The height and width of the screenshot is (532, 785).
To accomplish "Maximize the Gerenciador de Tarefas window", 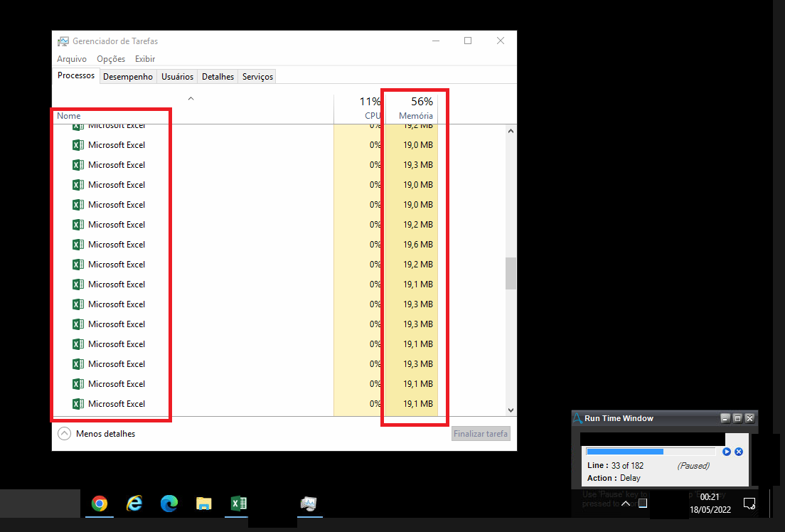I will coord(468,41).
